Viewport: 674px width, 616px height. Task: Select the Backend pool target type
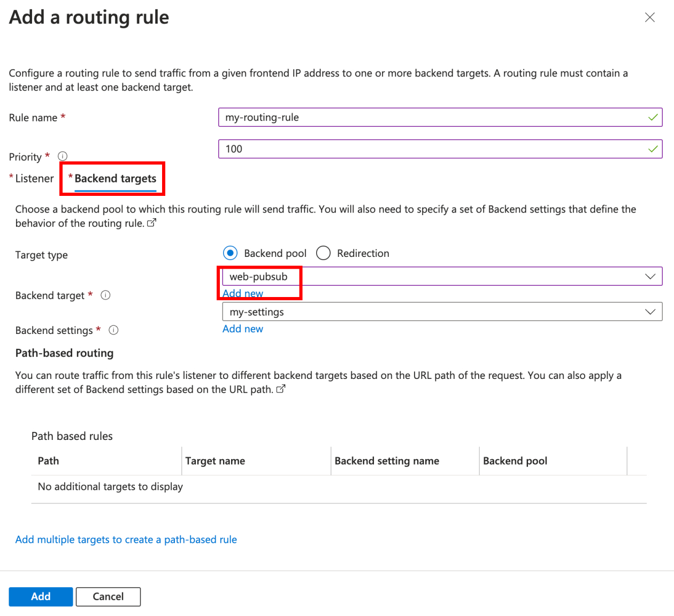click(229, 253)
